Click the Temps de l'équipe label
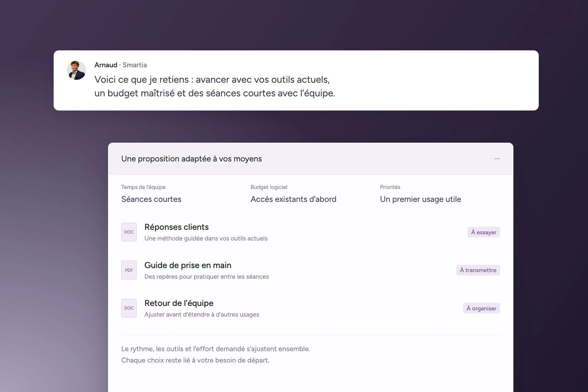Image resolution: width=588 pixels, height=392 pixels. tap(143, 187)
